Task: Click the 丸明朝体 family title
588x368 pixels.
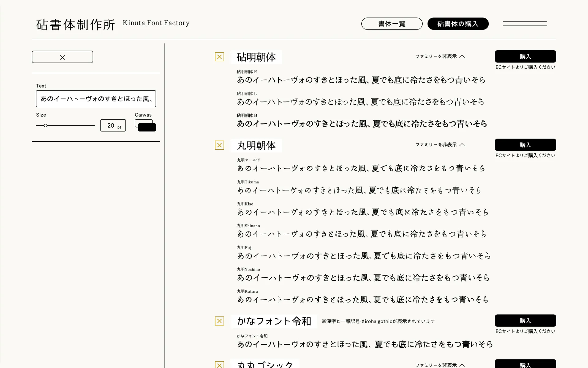Action: pos(256,145)
